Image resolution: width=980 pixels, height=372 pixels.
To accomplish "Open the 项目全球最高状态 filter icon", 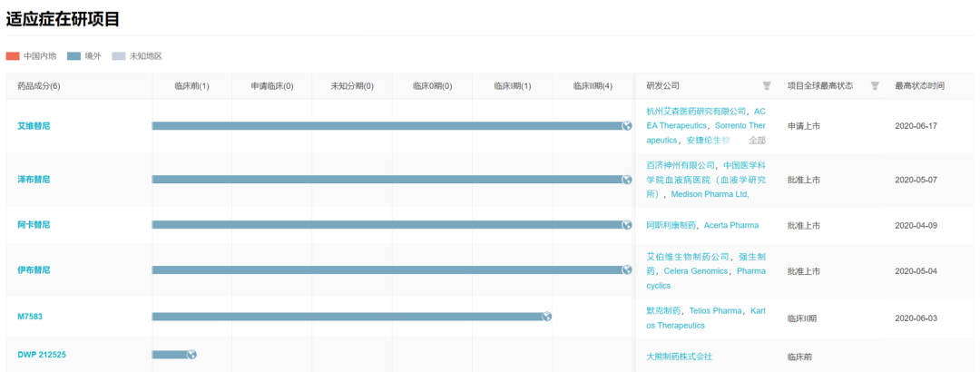I will pyautogui.click(x=875, y=85).
